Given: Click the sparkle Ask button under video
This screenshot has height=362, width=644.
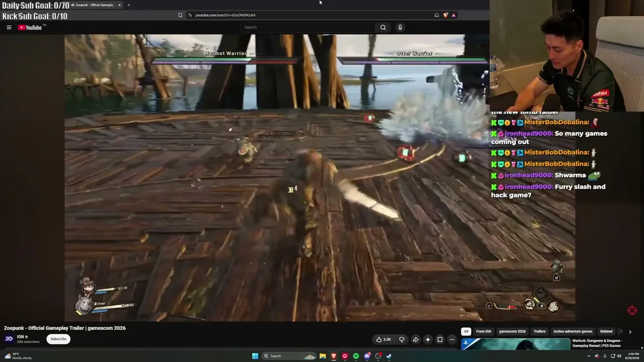Looking at the screenshot, I should pos(428,339).
